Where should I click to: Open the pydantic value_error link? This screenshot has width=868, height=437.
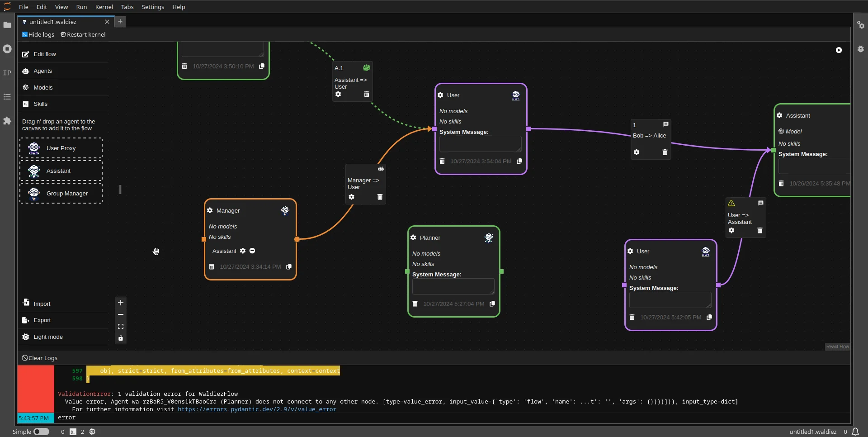coord(257,409)
